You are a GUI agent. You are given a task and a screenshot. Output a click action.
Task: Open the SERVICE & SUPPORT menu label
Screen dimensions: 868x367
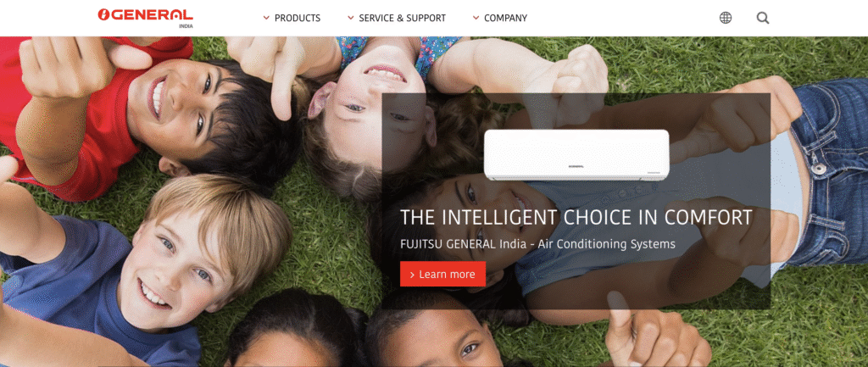pyautogui.click(x=402, y=18)
